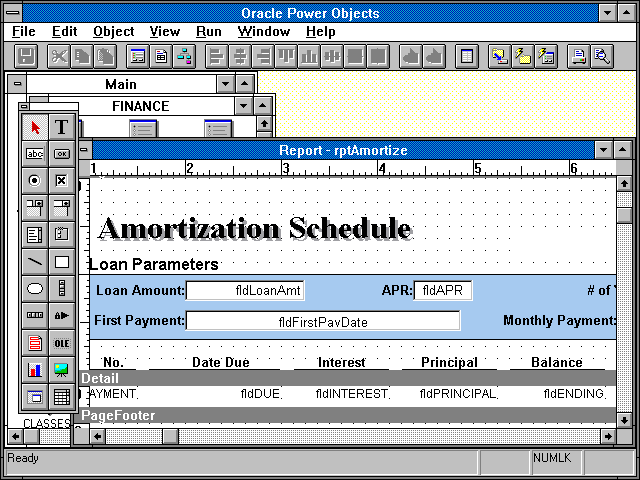Select the radio button tool in palette
Image resolution: width=640 pixels, height=480 pixels.
(35, 181)
